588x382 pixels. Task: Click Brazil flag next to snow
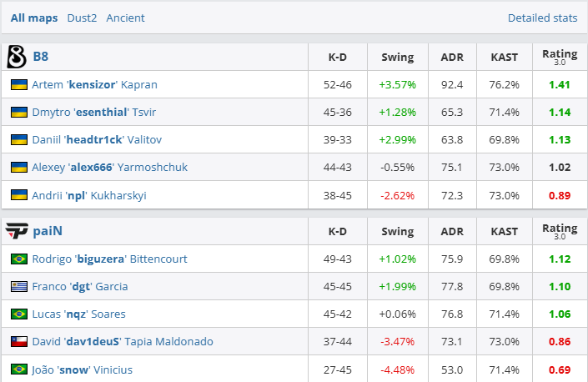click(x=18, y=369)
